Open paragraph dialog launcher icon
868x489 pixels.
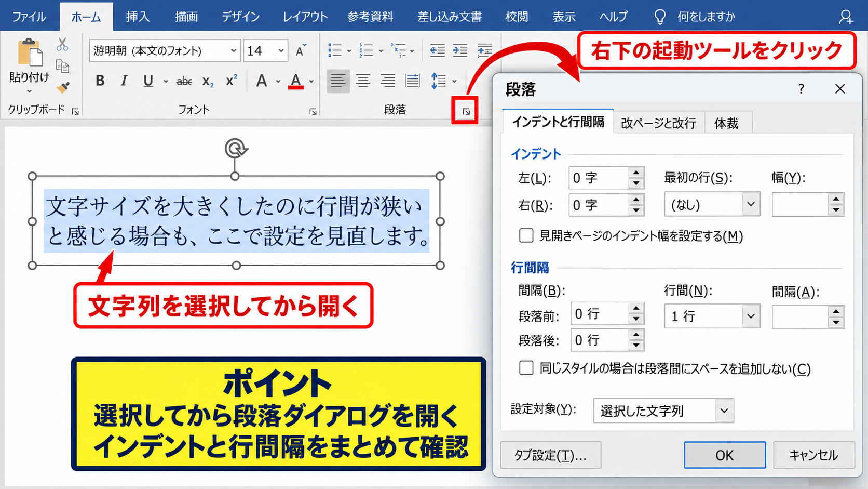466,111
